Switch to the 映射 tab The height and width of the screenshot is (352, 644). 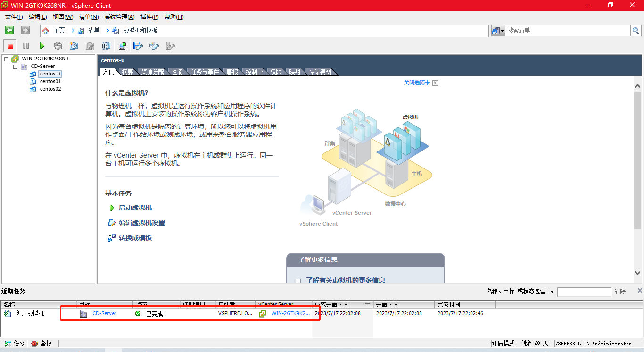(x=295, y=72)
